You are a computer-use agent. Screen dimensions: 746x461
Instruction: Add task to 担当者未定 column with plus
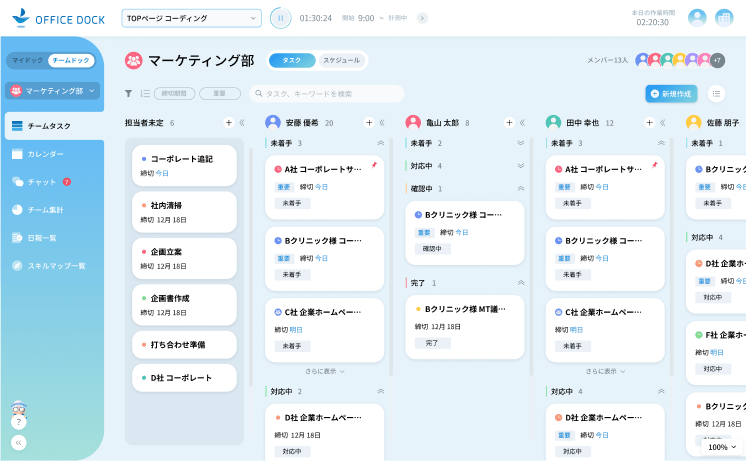[229, 123]
